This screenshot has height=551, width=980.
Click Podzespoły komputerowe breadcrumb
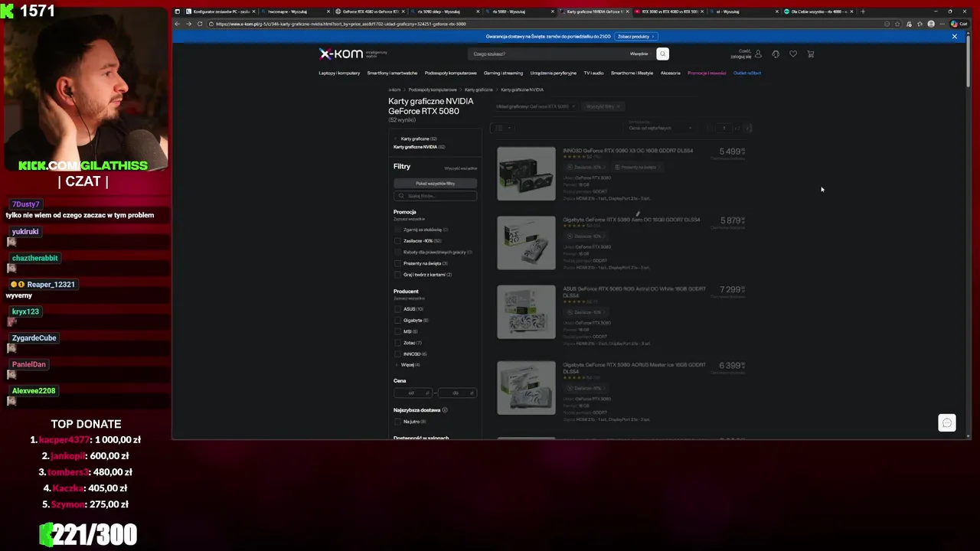pos(432,90)
